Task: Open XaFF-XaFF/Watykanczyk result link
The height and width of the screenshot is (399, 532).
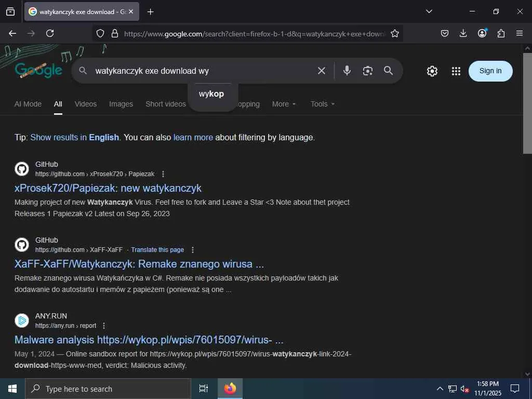Action: click(139, 264)
